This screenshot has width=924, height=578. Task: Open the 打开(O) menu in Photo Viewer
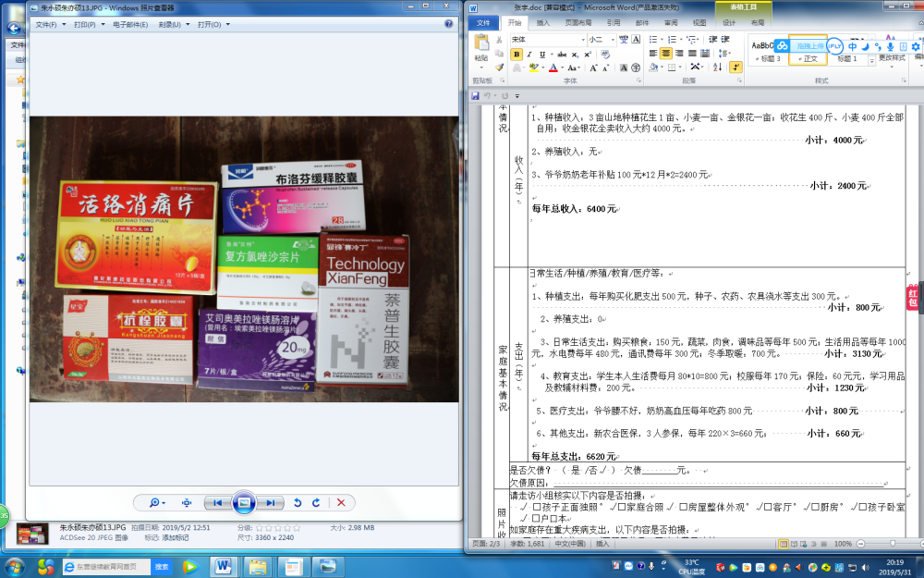click(213, 25)
